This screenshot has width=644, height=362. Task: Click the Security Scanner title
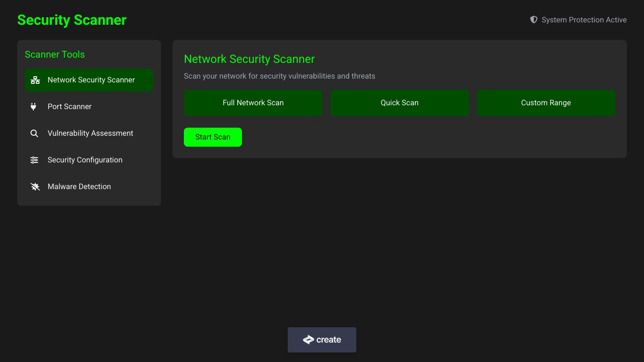72,20
